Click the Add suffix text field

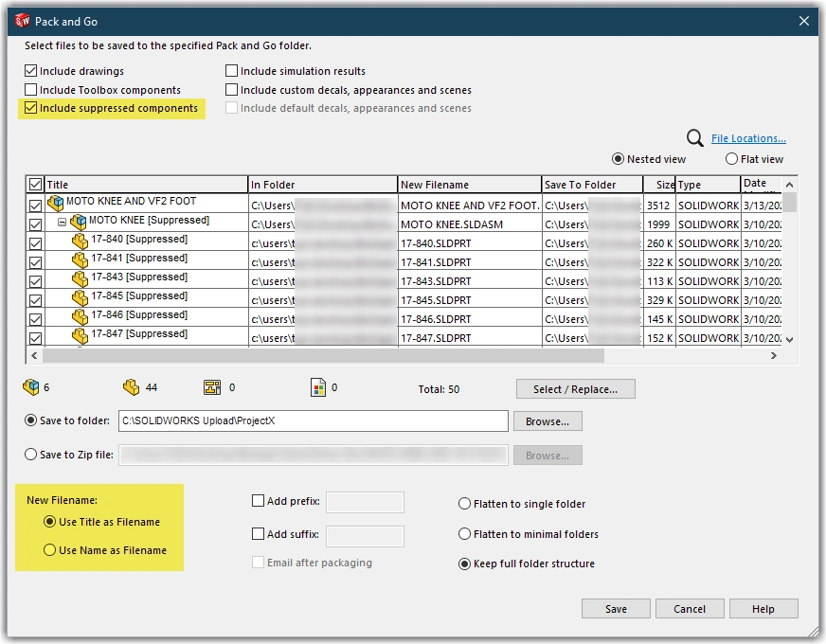365,536
